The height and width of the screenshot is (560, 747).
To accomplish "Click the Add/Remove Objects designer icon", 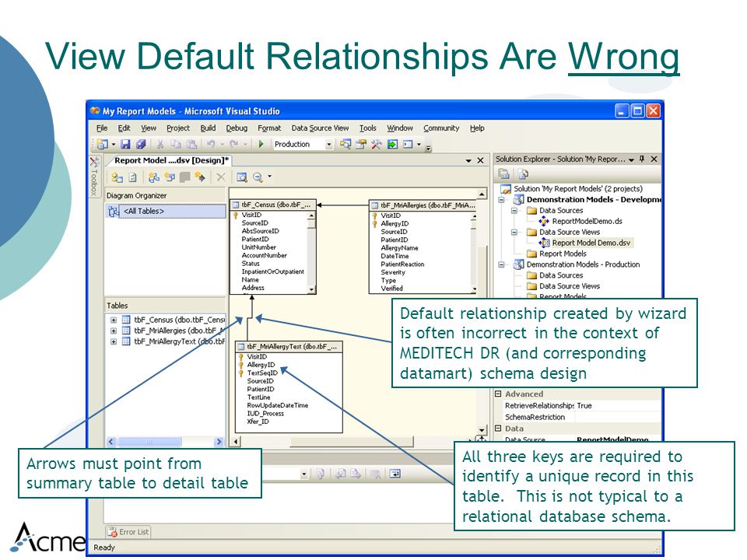I will click(117, 177).
